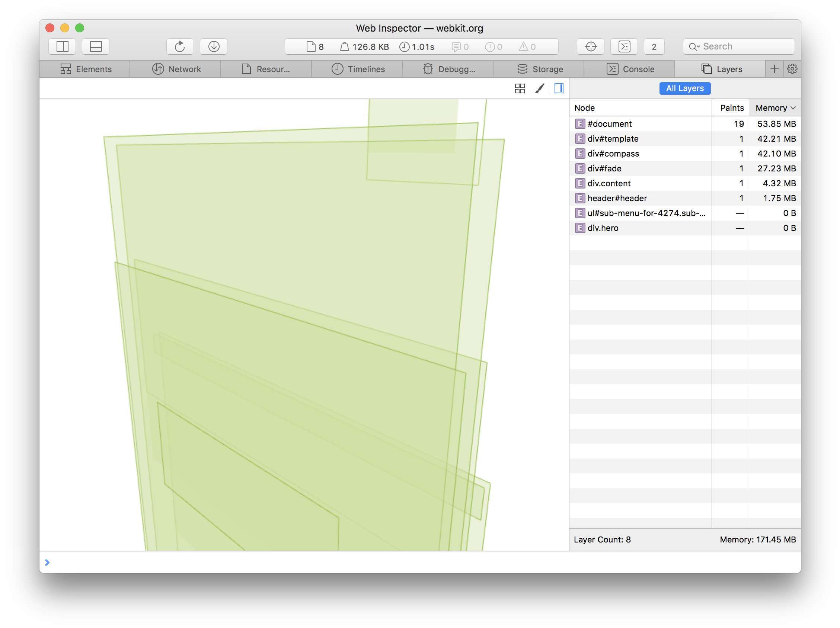This screenshot has width=840, height=628.
Task: Enable paint flashing with the brush icon
Action: [540, 88]
